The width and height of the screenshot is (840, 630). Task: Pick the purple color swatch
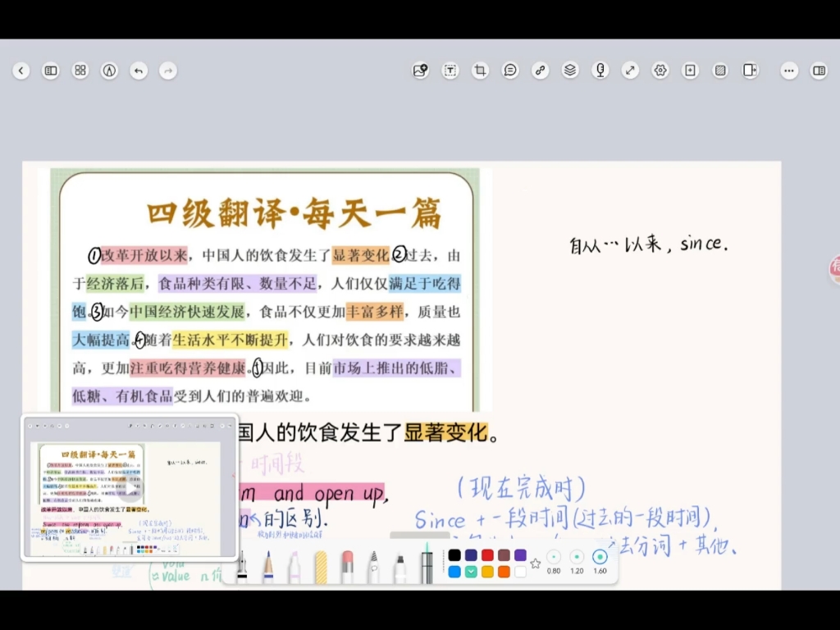pos(520,555)
